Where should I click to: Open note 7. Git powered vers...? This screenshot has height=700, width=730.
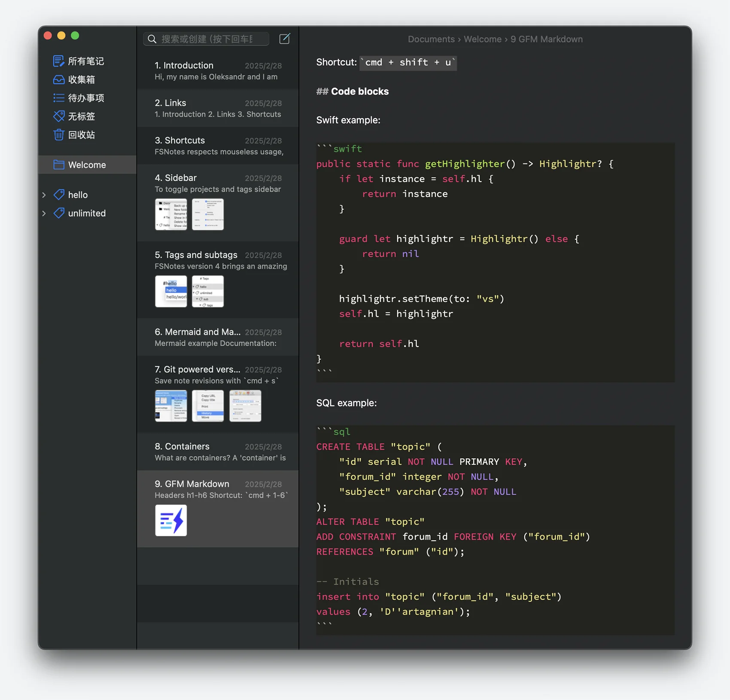(x=218, y=394)
